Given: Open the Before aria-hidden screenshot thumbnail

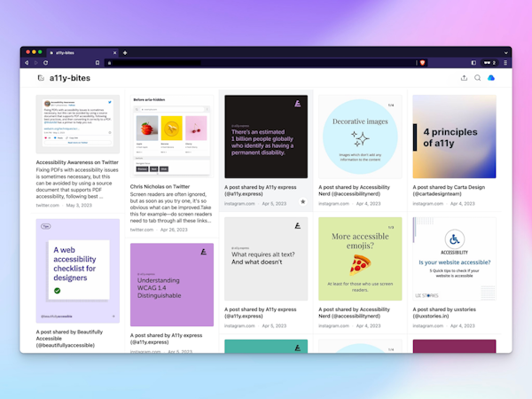Looking at the screenshot, I should (x=172, y=137).
